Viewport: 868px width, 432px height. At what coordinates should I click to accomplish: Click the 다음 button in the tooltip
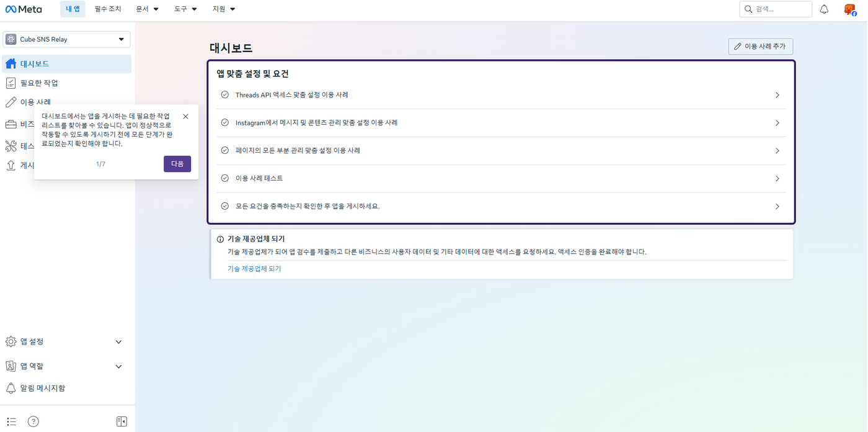[177, 164]
